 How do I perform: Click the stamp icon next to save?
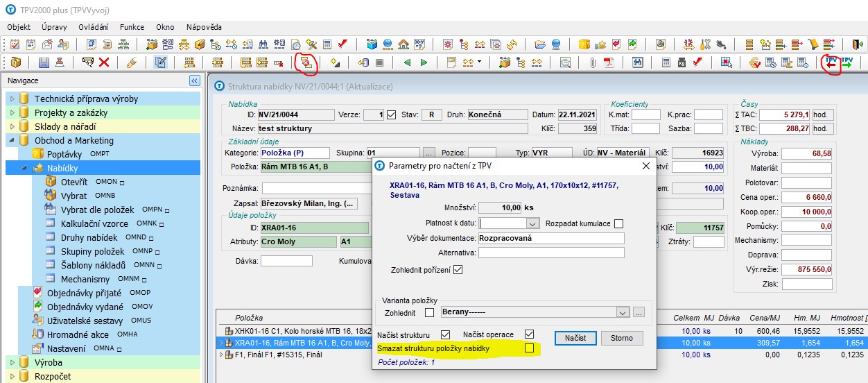tap(60, 62)
